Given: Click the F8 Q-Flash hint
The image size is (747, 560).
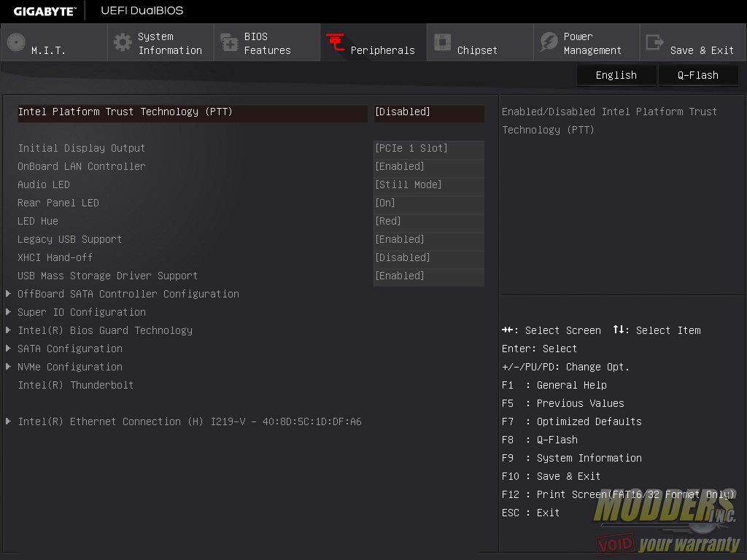Looking at the screenshot, I should pyautogui.click(x=540, y=440).
